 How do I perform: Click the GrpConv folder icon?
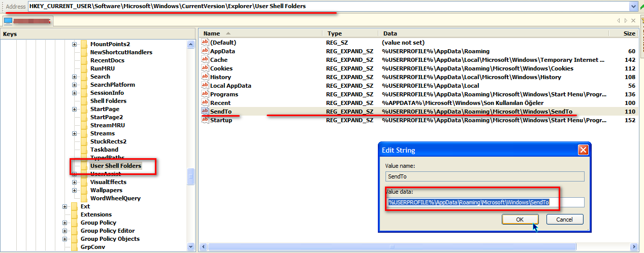pyautogui.click(x=75, y=247)
